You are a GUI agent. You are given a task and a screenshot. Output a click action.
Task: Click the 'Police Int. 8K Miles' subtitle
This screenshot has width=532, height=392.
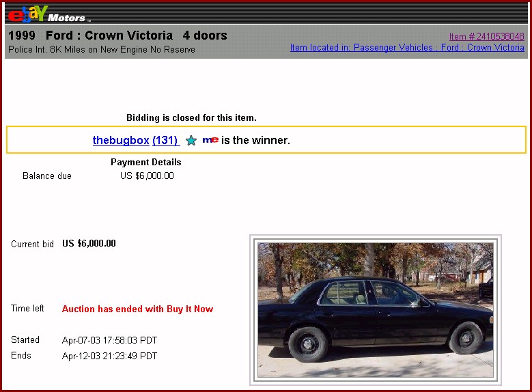pos(102,50)
